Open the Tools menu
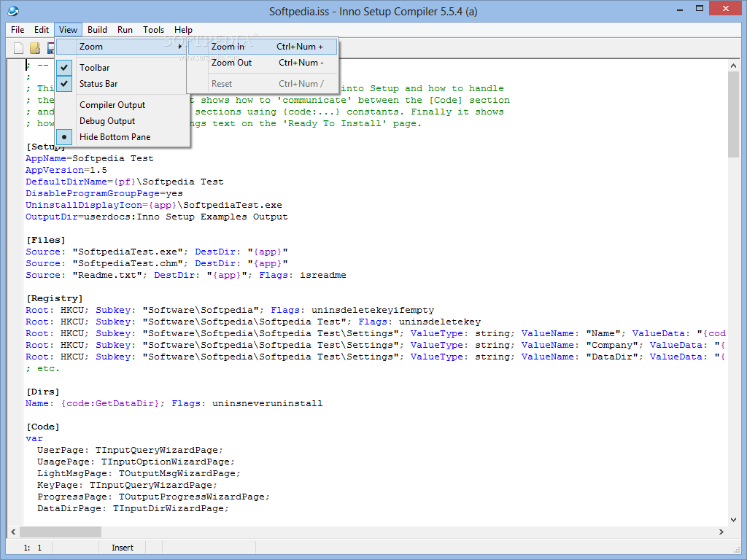 153,29
